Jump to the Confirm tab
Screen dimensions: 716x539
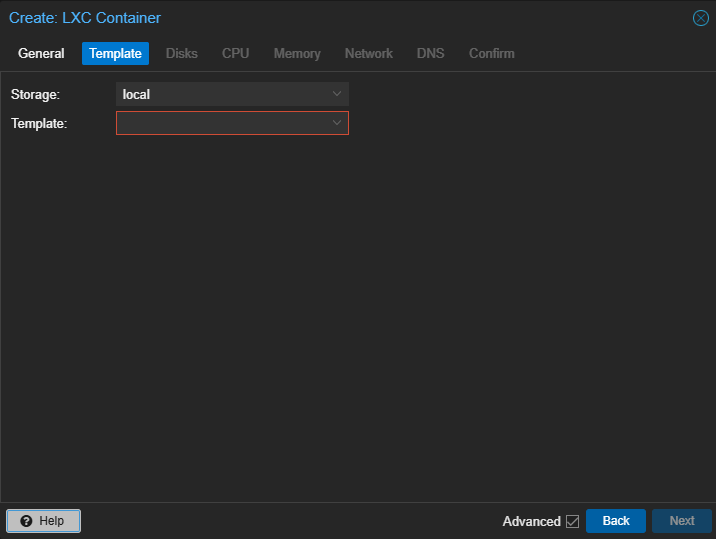(x=492, y=53)
